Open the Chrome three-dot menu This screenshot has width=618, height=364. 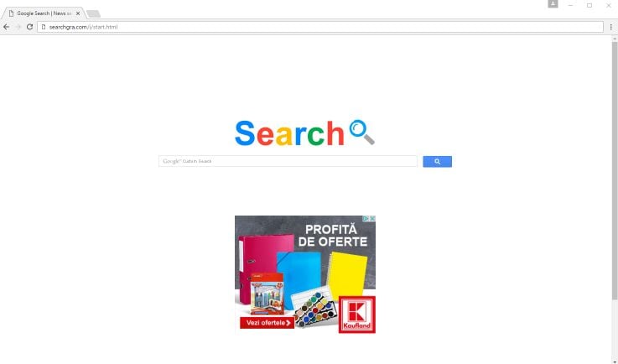611,27
